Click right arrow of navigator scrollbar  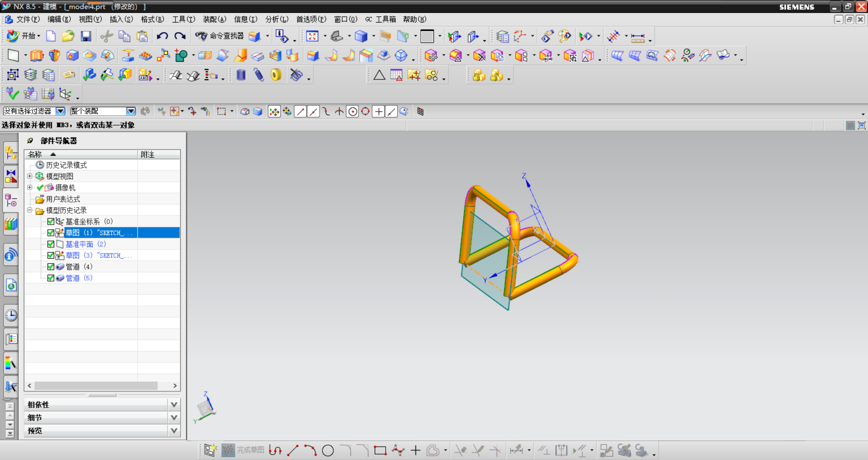point(175,385)
